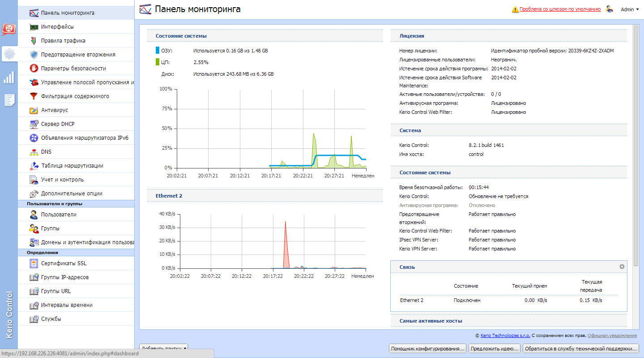Viewport: 644px width, 358px height.
Task: Click the Интерфейсы network card icon
Action: pos(34,26)
